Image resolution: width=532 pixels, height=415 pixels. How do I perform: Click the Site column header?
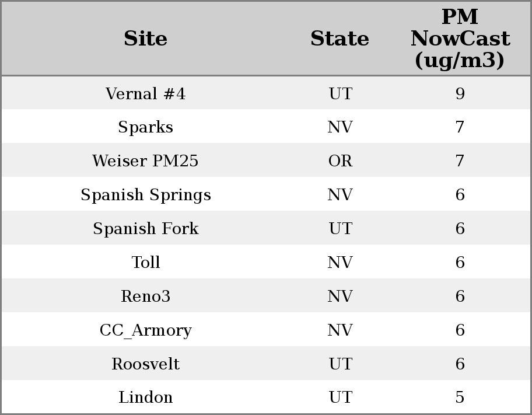click(x=145, y=39)
